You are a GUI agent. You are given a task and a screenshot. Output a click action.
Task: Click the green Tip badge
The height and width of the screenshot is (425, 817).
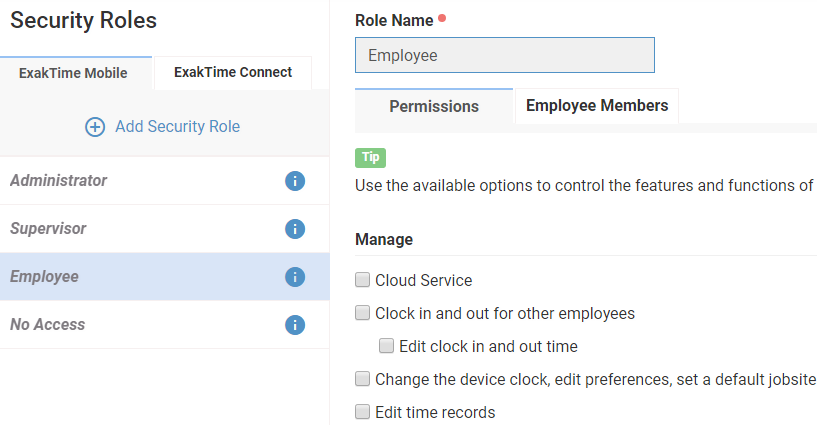click(370, 157)
